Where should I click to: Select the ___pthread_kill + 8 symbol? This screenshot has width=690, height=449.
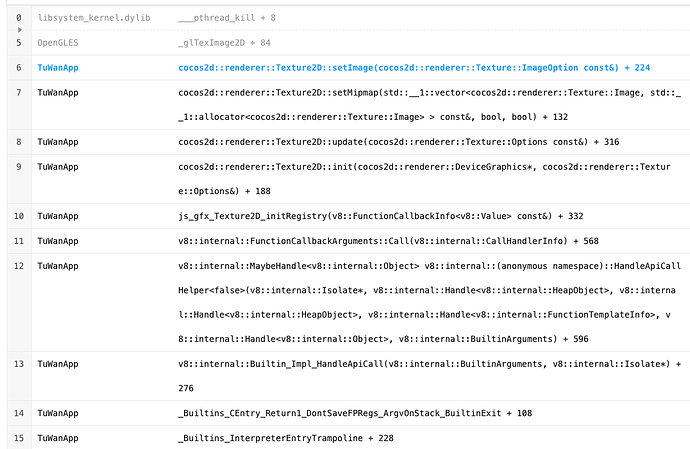[x=226, y=18]
